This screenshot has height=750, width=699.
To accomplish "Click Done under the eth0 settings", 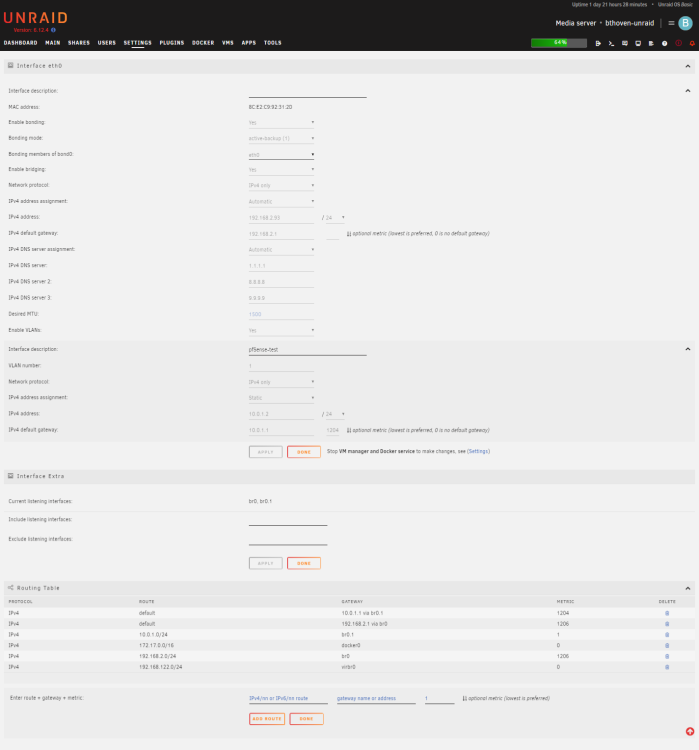I will click(x=304, y=452).
